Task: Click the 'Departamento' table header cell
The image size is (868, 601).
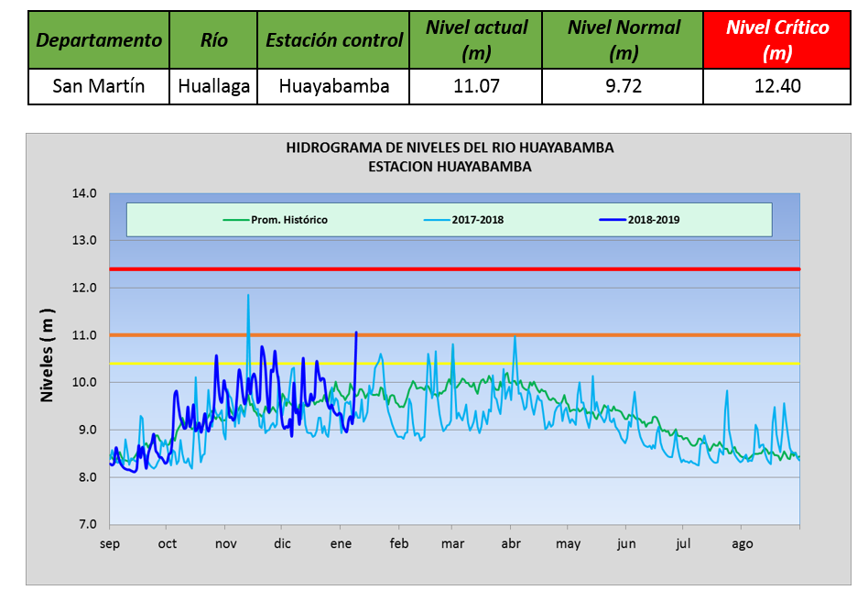Action: pyautogui.click(x=99, y=40)
